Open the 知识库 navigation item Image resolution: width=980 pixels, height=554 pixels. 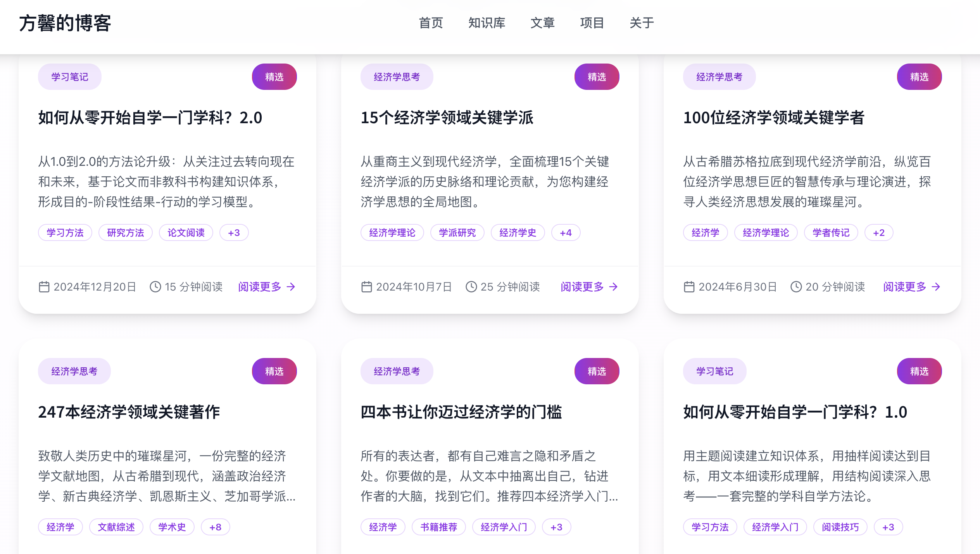(487, 23)
